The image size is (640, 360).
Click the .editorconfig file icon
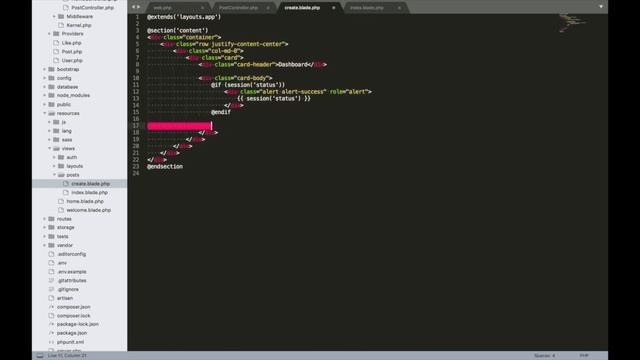coord(51,254)
